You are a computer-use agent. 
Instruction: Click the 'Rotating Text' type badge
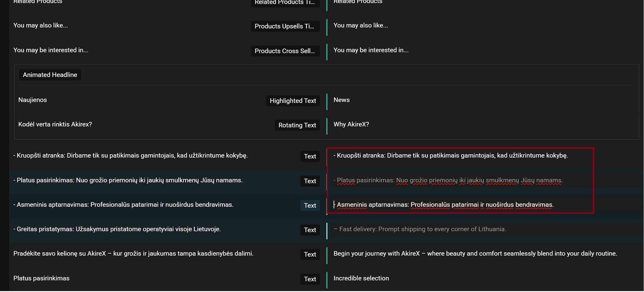(297, 125)
